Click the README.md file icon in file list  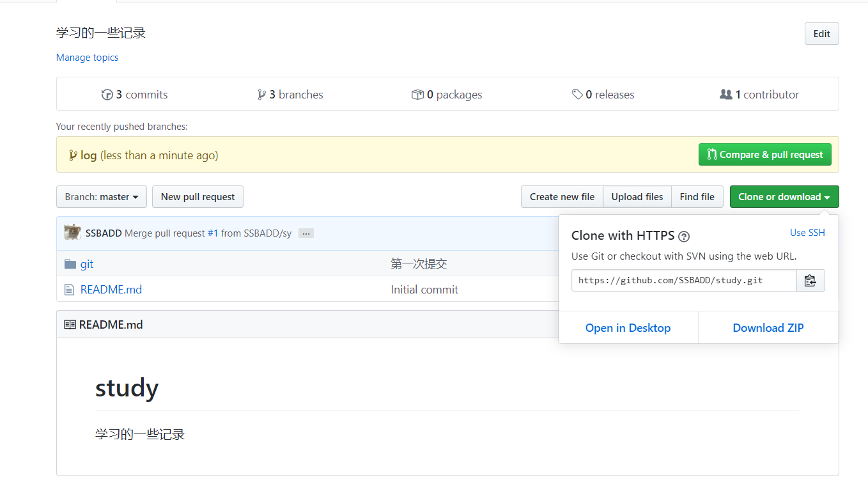click(70, 290)
